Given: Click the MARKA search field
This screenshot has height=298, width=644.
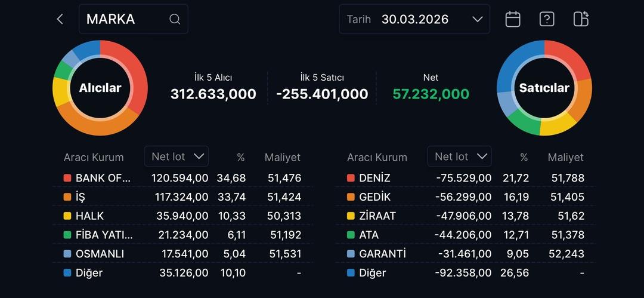Looking at the screenshot, I should (125, 19).
